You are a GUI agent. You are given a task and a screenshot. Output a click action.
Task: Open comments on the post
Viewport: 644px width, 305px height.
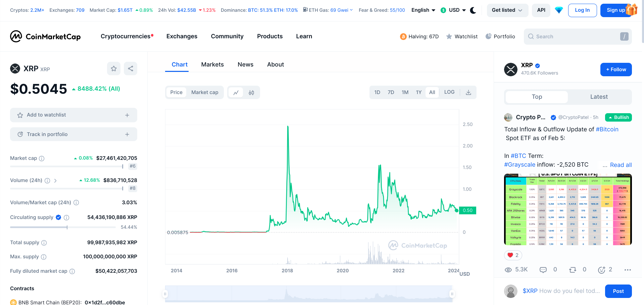click(543, 270)
